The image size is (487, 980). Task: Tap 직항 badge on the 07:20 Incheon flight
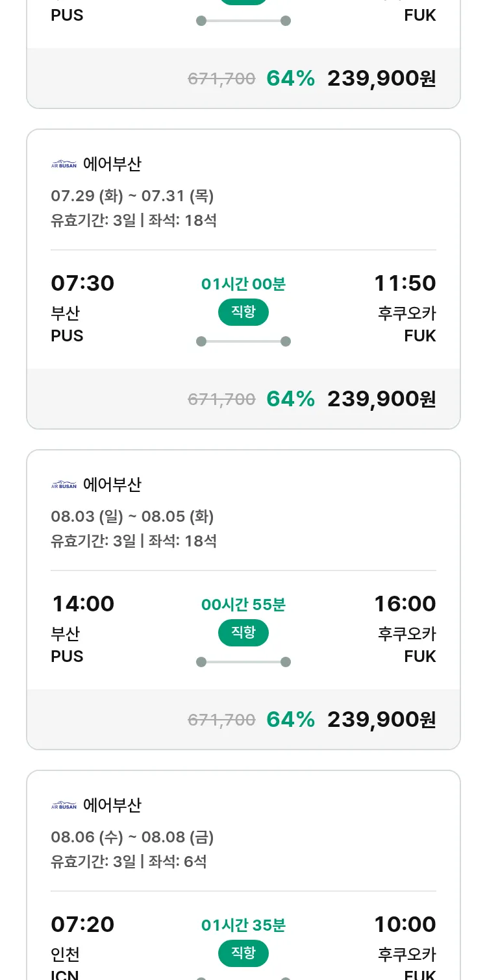tap(243, 953)
